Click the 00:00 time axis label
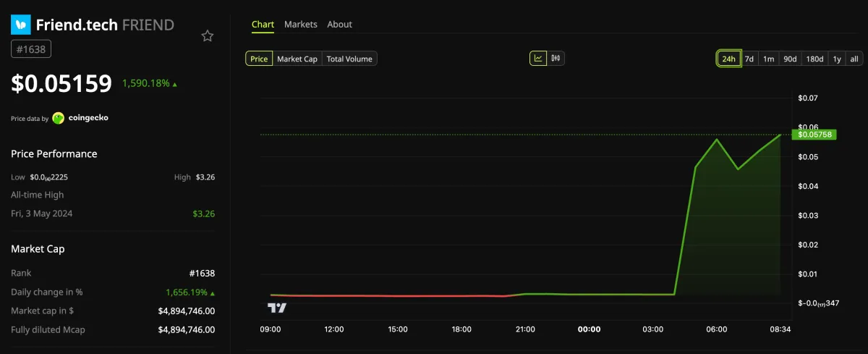The width and height of the screenshot is (868, 354). coord(589,329)
